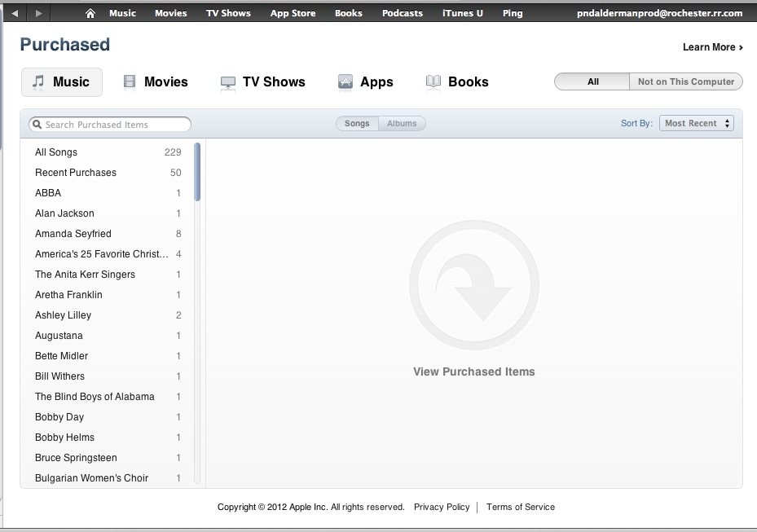The height and width of the screenshot is (532, 757).
Task: Choose Bill Withers from the list
Action: click(108, 376)
